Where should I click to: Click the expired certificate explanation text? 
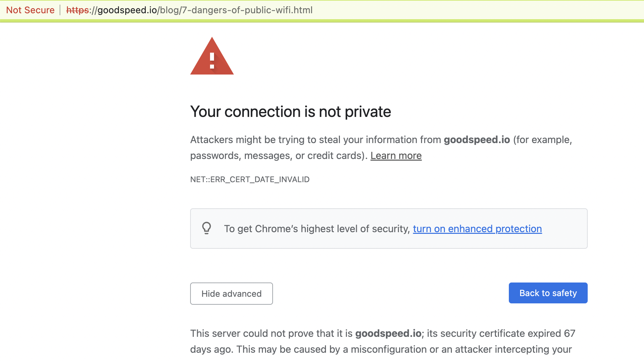click(381, 341)
